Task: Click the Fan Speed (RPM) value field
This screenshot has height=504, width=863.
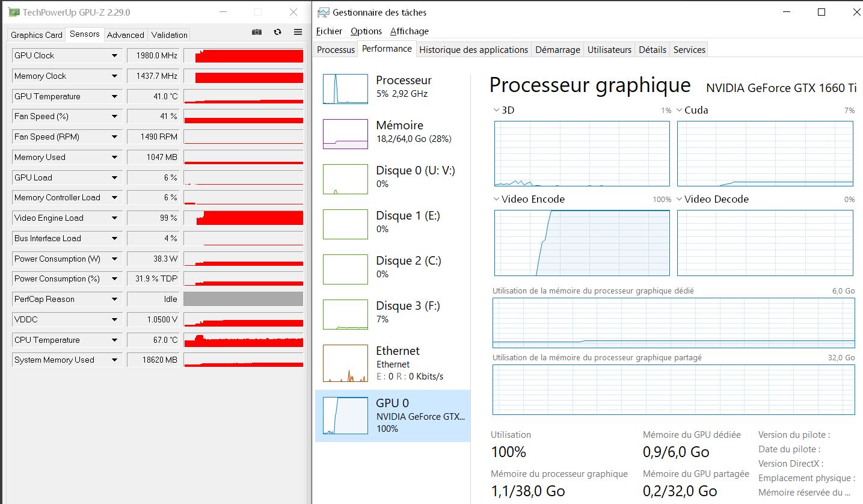Action: 153,137
